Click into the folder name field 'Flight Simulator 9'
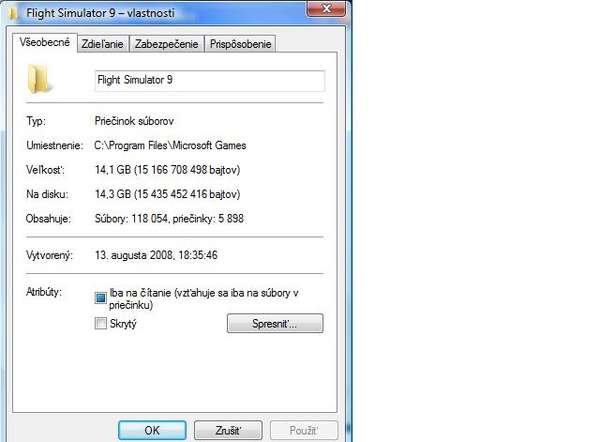The height and width of the screenshot is (442, 600). [210, 80]
